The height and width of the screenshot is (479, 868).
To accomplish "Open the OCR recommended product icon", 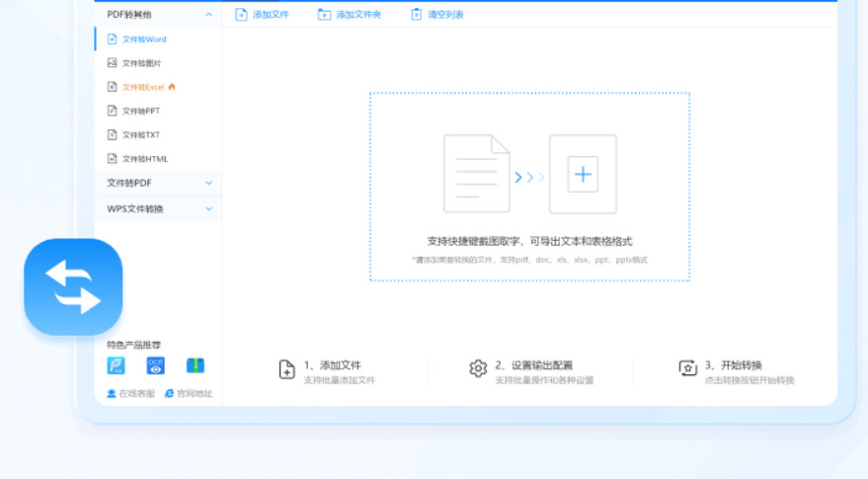I will click(x=155, y=365).
